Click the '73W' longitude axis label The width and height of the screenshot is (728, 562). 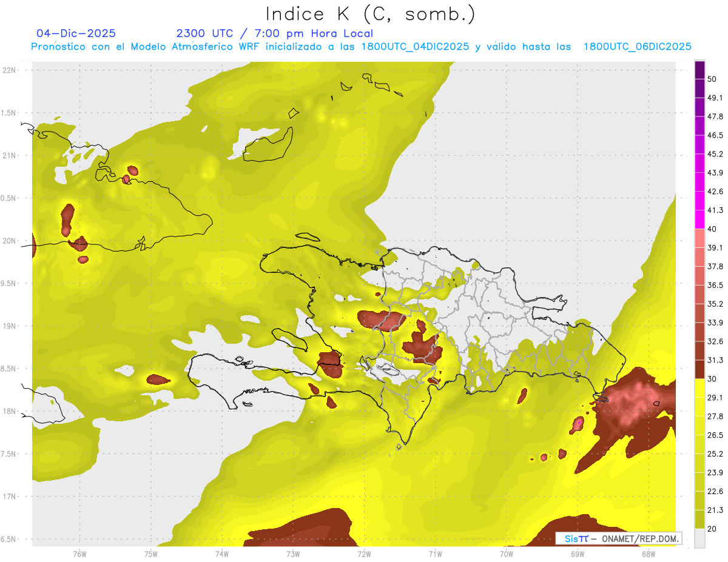coord(293,553)
